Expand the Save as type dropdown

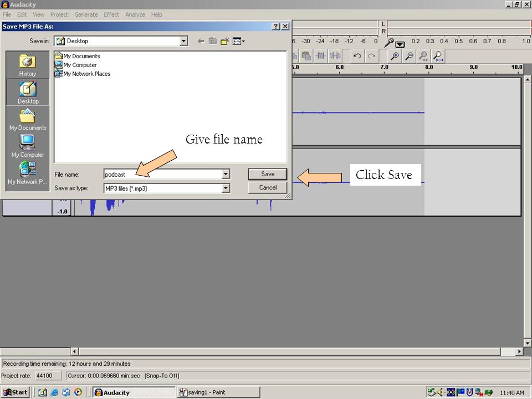[226, 188]
